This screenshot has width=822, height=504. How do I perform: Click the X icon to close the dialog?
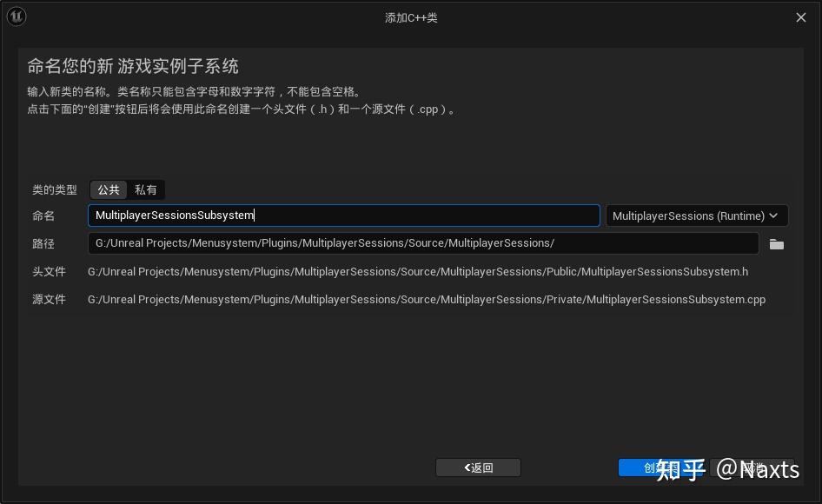coord(800,17)
